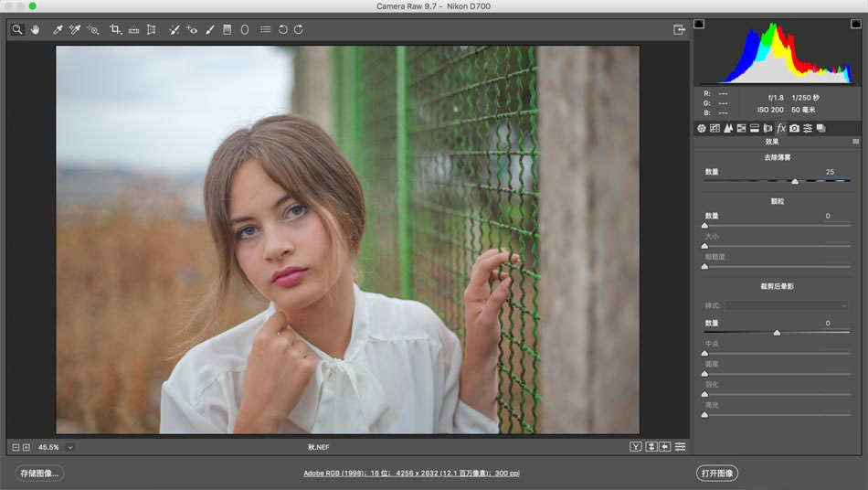Switch to the Tone Curve tab
Viewport: 868px width, 490px height.
coord(715,129)
